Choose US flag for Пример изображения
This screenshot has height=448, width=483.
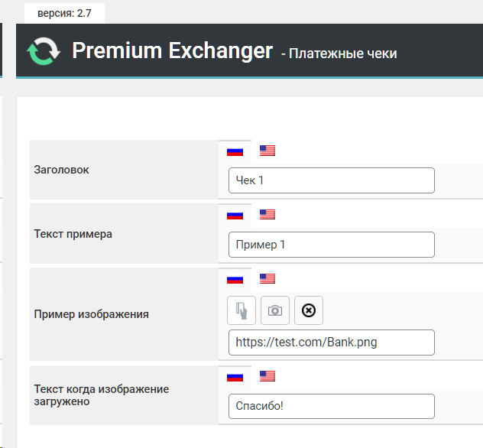(267, 279)
